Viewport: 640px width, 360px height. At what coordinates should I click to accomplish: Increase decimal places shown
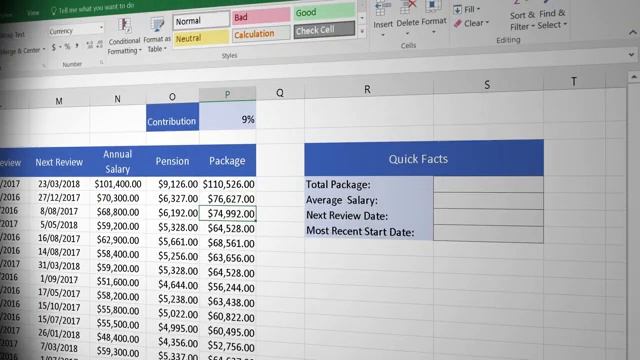coord(90,45)
